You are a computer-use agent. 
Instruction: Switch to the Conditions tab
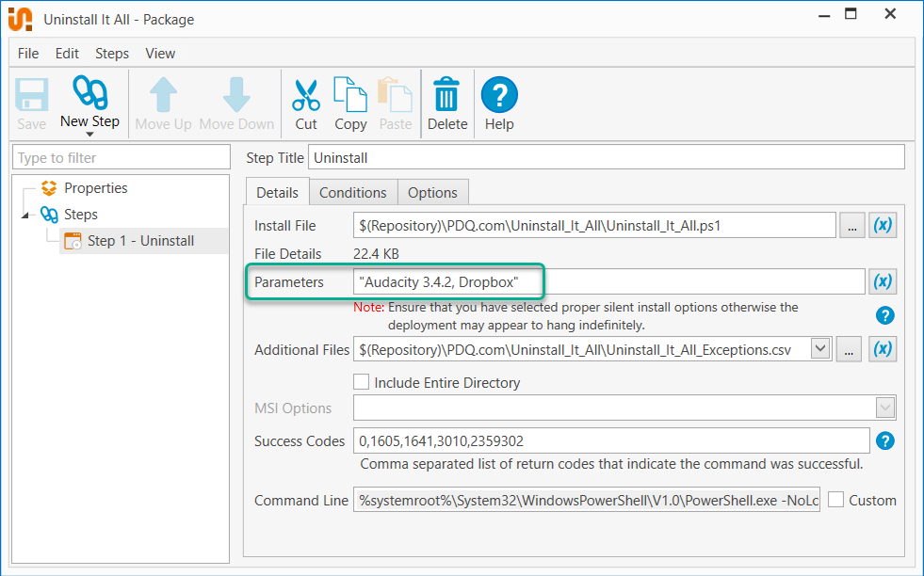click(352, 191)
